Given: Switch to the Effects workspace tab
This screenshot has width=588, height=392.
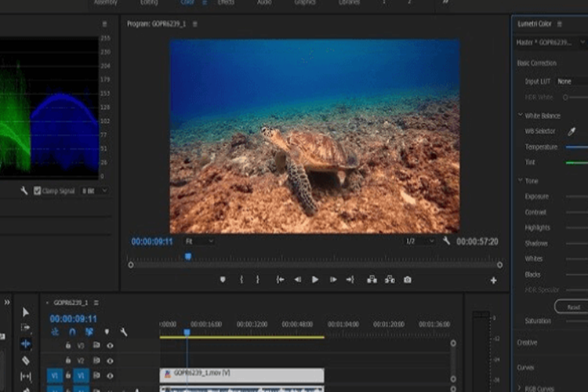Looking at the screenshot, I should click(x=226, y=2).
